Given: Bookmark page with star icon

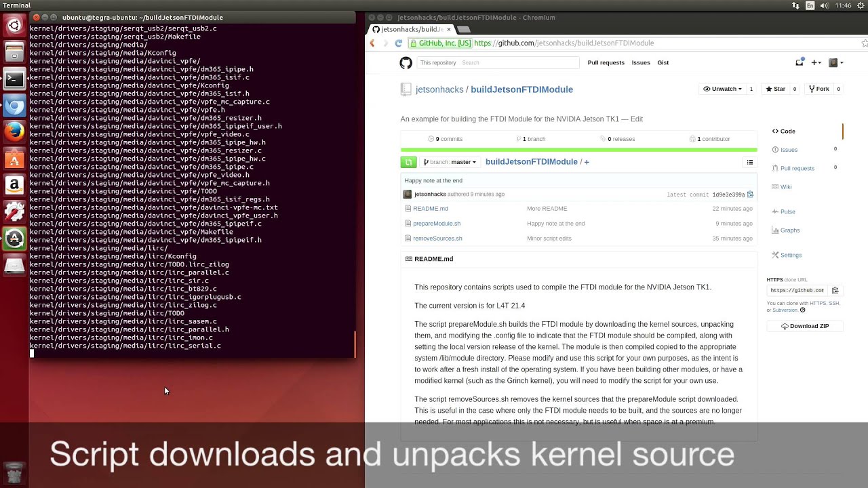Looking at the screenshot, I should [x=864, y=43].
